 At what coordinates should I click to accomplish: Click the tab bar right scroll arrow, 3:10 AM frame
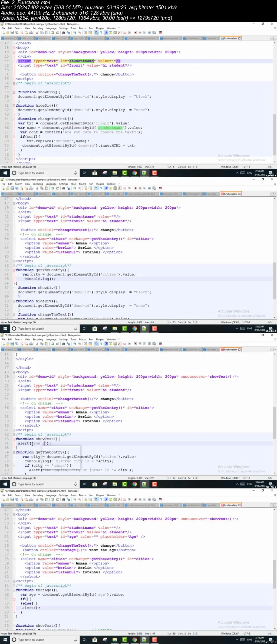pyautogui.click(x=275, y=505)
